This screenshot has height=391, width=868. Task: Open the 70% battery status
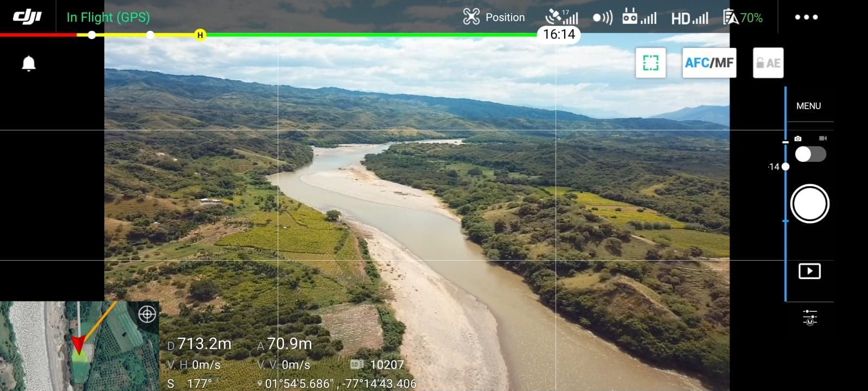743,18
